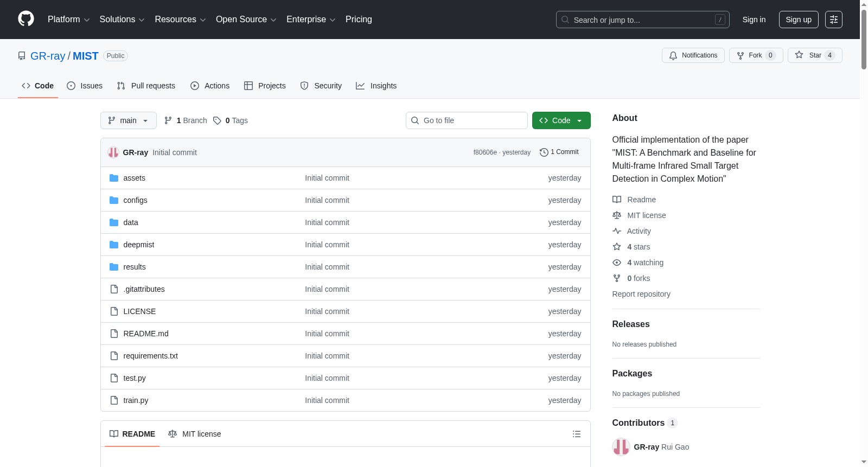
Task: Click the Notifications button
Action: pos(693,55)
